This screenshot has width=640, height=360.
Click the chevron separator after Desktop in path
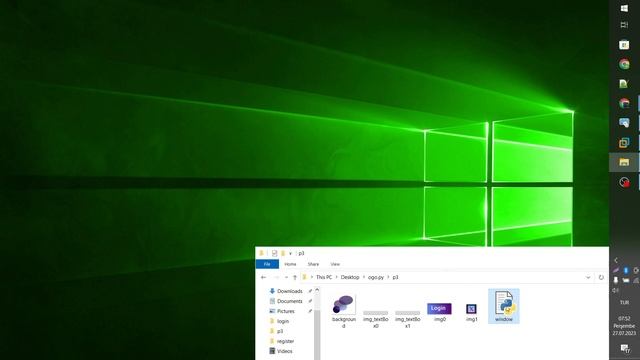364,278
